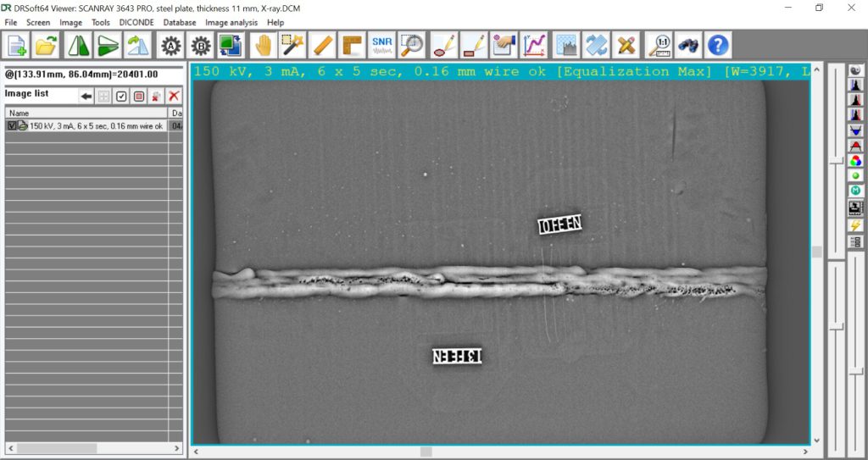The height and width of the screenshot is (460, 868).
Task: Open a file using the folder icon
Action: click(47, 46)
